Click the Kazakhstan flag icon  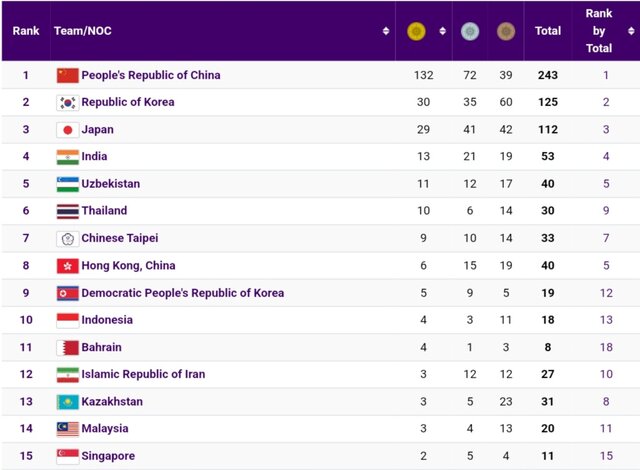pyautogui.click(x=67, y=402)
